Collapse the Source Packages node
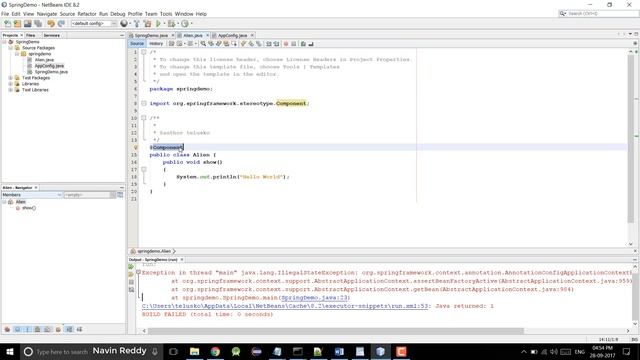The width and height of the screenshot is (640, 360). [x=11, y=48]
